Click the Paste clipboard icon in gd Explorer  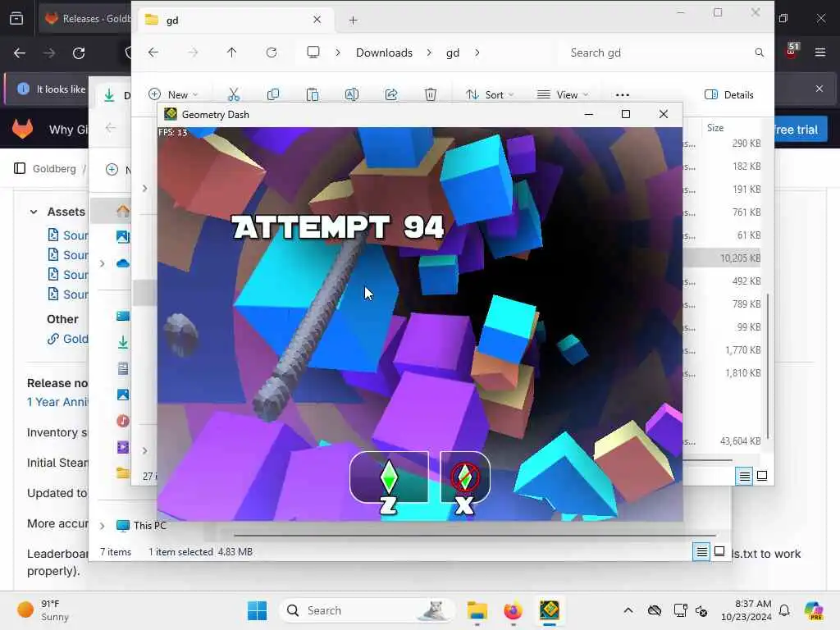tap(313, 95)
